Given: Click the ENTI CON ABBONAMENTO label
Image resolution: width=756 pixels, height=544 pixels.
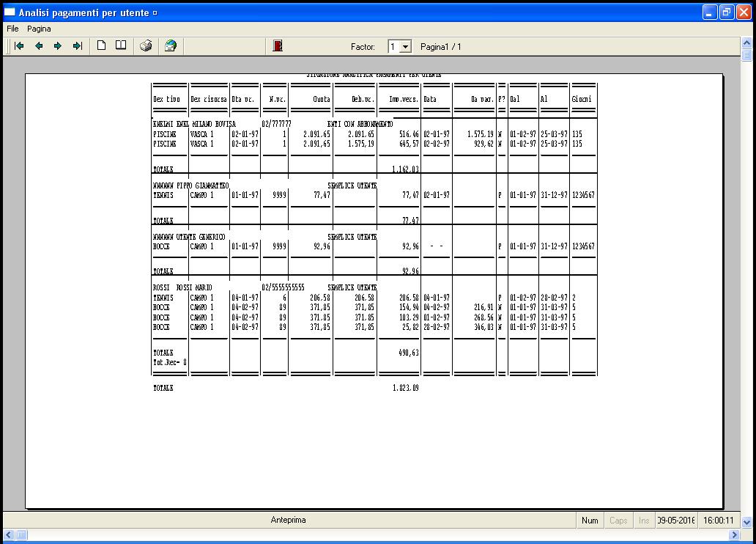Looking at the screenshot, I should (360, 124).
